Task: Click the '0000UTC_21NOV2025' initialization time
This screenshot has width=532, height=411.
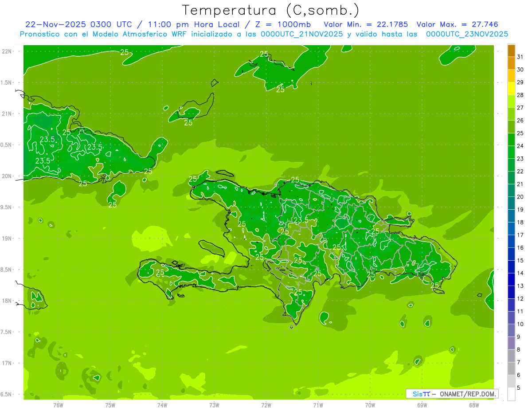Action: click(x=301, y=34)
